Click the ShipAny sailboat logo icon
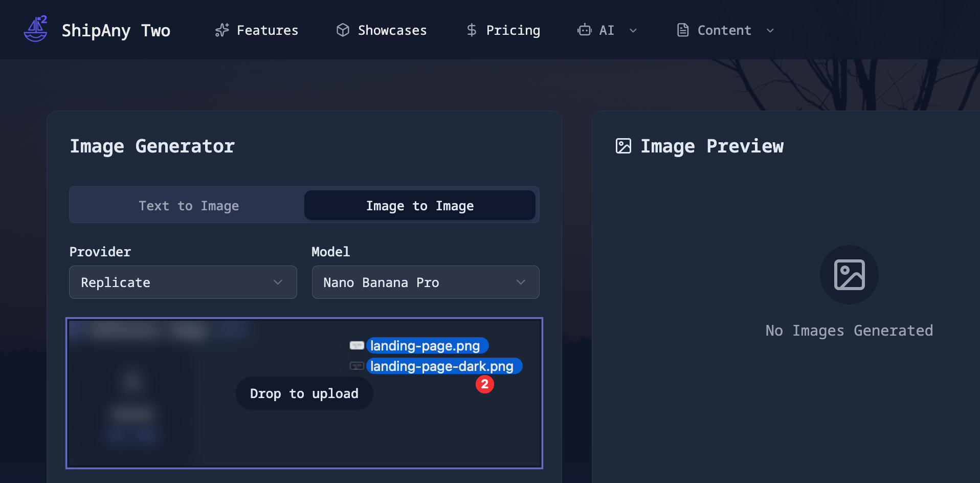 click(x=35, y=30)
